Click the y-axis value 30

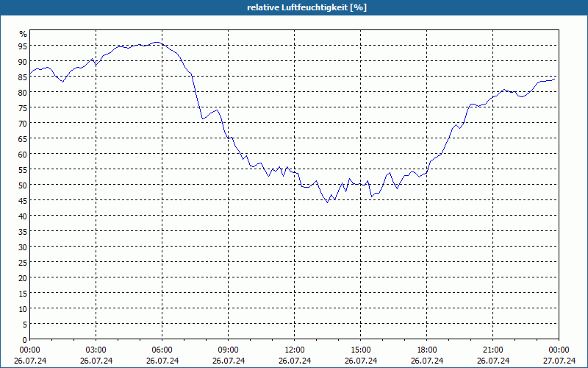(x=23, y=247)
